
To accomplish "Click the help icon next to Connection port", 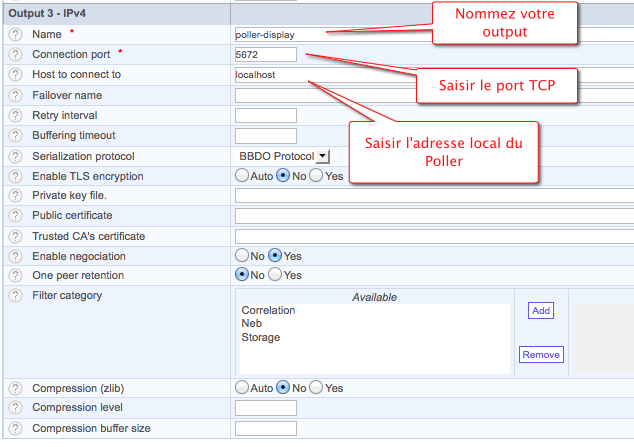I will 15,54.
